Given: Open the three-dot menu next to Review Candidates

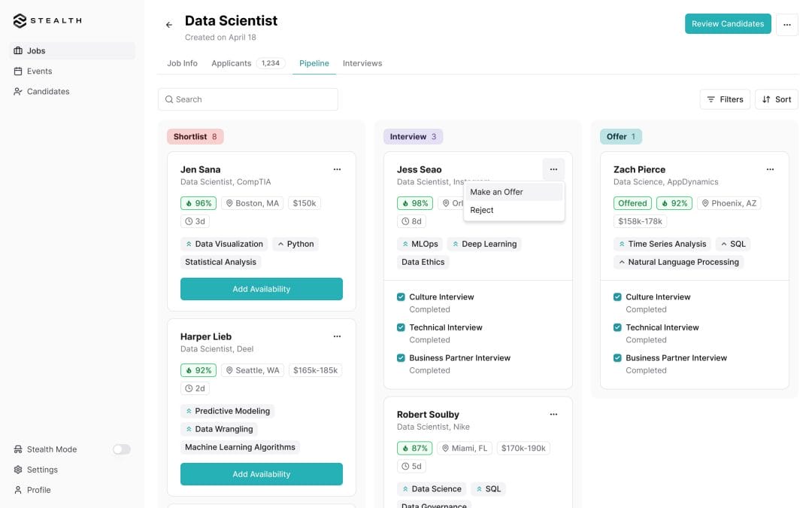Looking at the screenshot, I should pyautogui.click(x=786, y=24).
